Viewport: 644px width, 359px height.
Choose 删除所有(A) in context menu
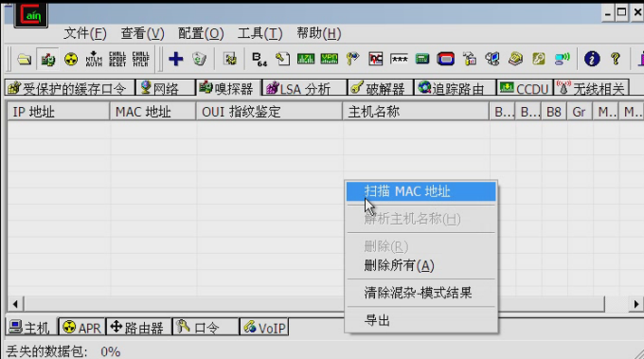(x=421, y=266)
